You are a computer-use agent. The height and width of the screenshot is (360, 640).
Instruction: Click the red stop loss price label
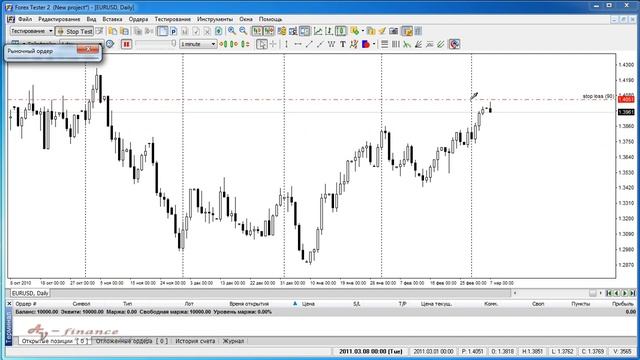(x=626, y=100)
